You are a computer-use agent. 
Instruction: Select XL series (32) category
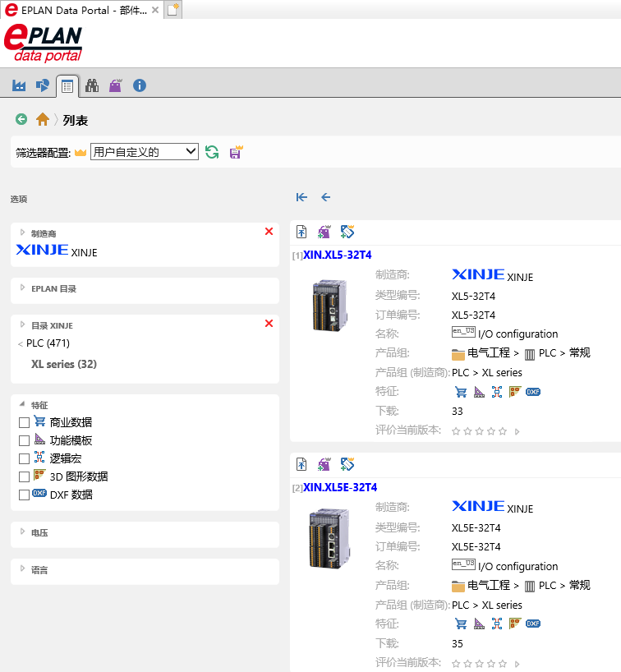click(64, 364)
